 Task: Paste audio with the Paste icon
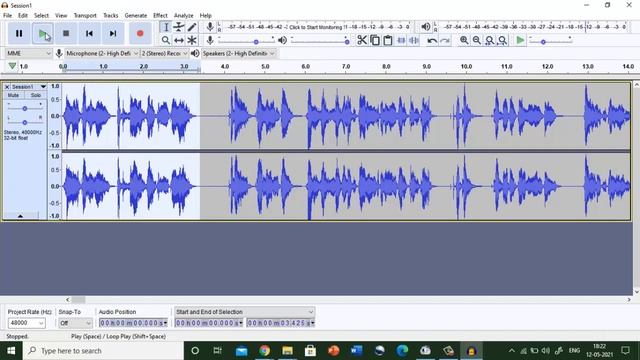point(388,40)
